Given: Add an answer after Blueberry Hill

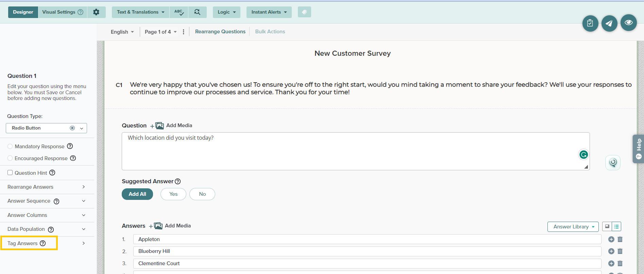Looking at the screenshot, I should tap(611, 251).
